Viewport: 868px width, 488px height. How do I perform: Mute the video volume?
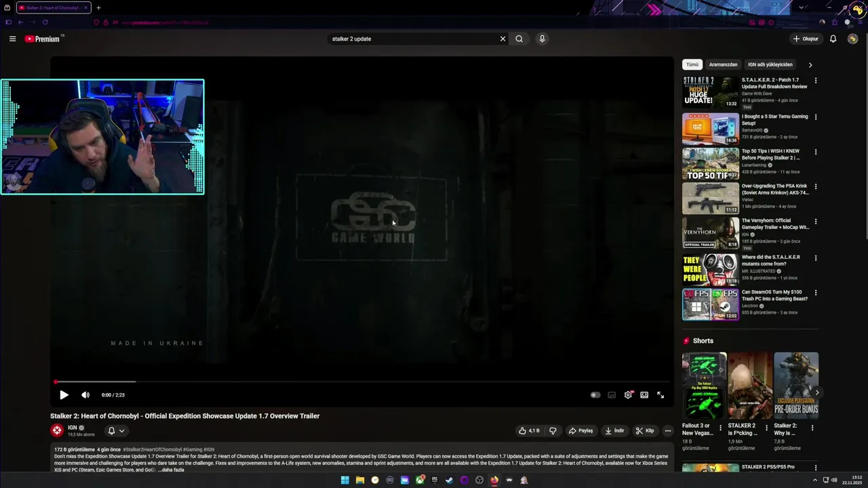[85, 394]
